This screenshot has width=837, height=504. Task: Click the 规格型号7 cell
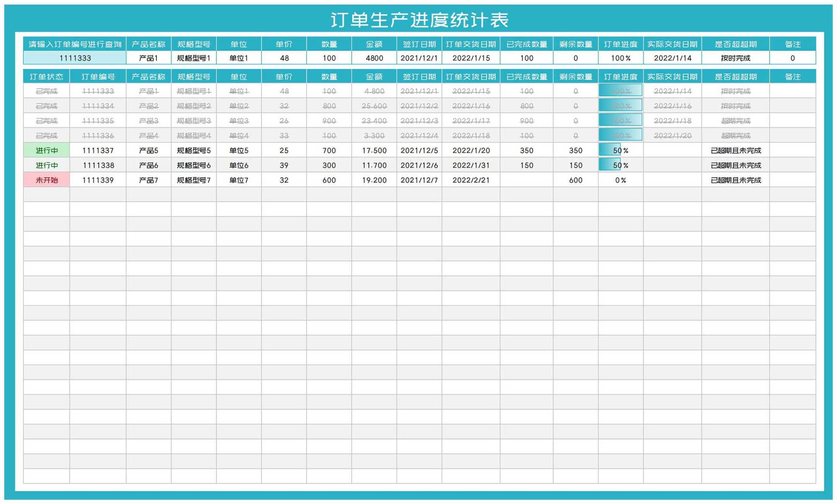[x=194, y=180]
